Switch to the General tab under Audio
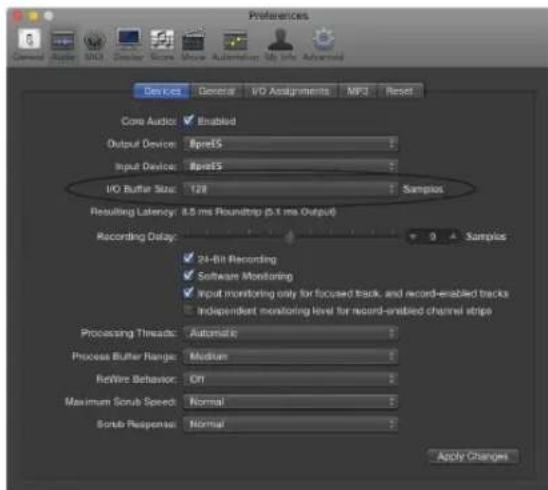 coord(217,91)
